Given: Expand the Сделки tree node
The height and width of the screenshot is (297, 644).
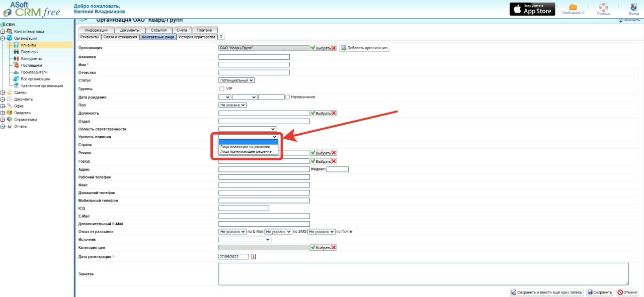Looking at the screenshot, I should pos(3,92).
